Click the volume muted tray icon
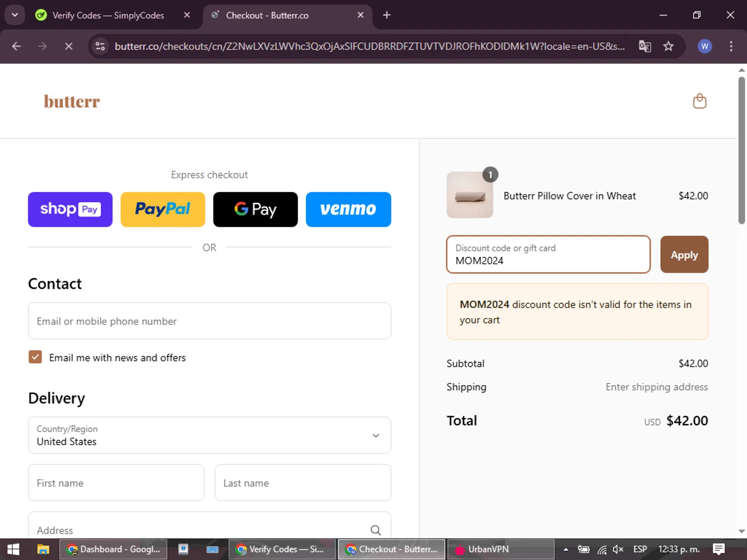This screenshot has width=747, height=560. [618, 550]
